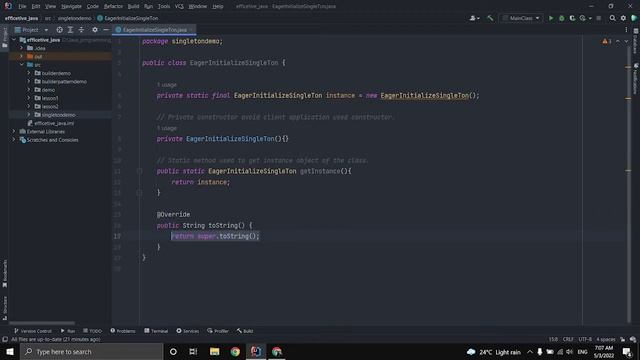This screenshot has height=360, width=640.
Task: Open Project panel options gear
Action: (95, 30)
